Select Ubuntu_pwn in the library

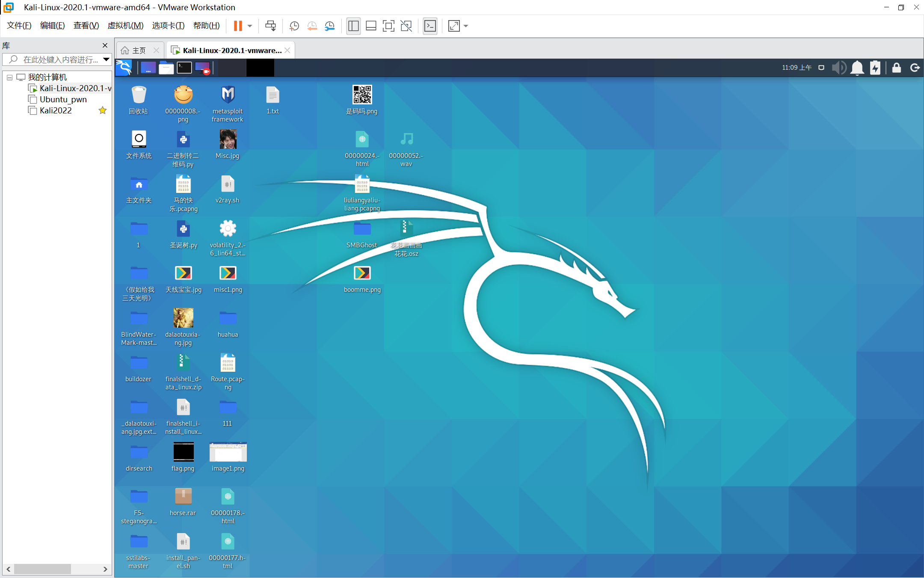point(63,99)
